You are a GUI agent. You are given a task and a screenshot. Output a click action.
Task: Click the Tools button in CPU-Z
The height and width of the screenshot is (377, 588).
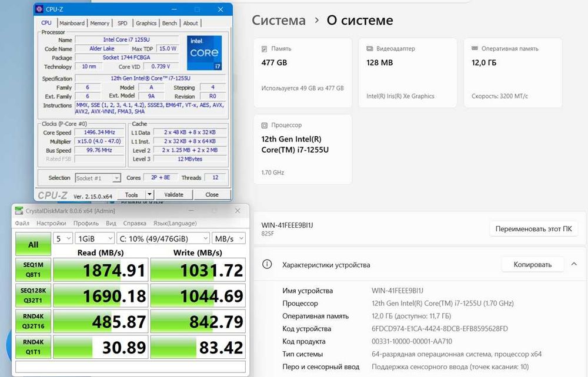[x=131, y=195]
